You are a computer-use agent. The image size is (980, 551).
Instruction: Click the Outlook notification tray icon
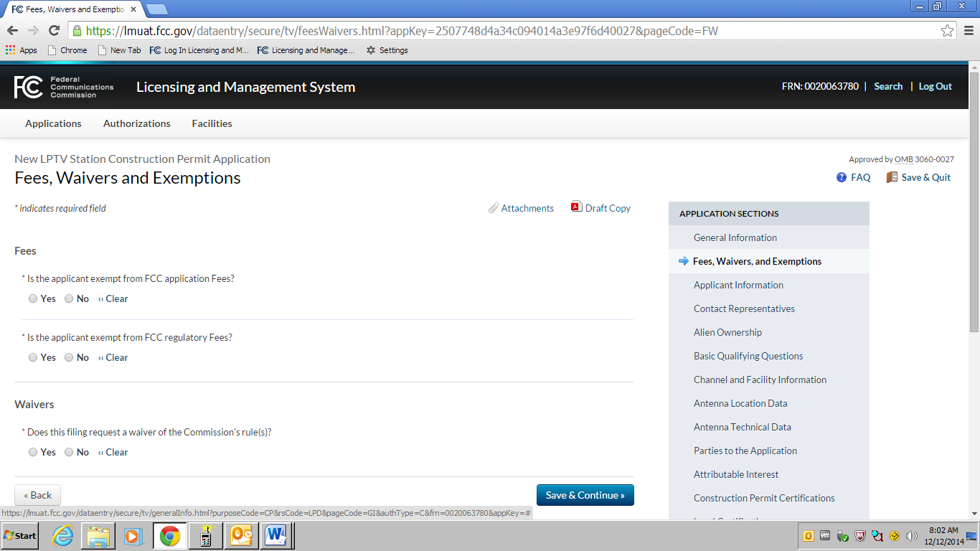click(x=809, y=536)
